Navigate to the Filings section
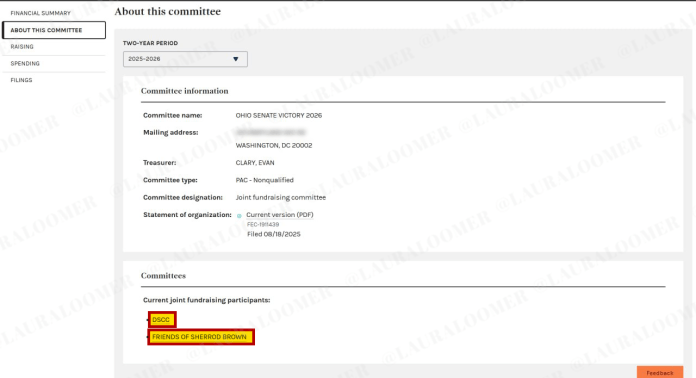Viewport: 696px width, 378px height. (21, 80)
